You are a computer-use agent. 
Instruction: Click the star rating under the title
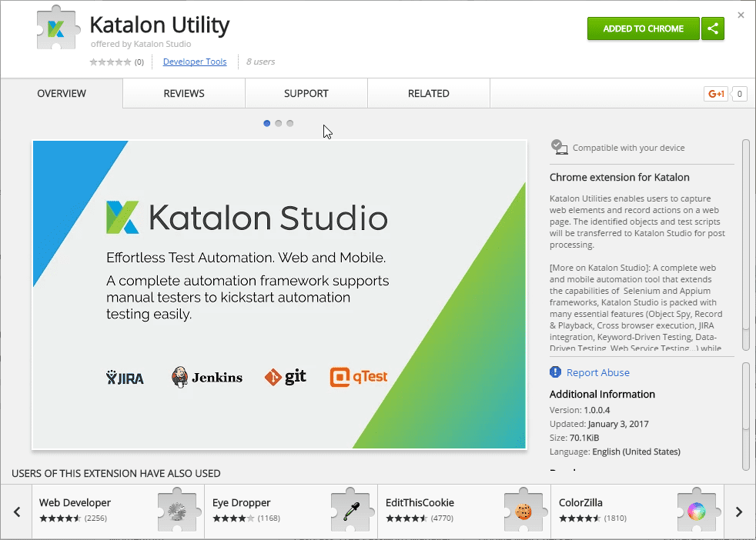[110, 62]
